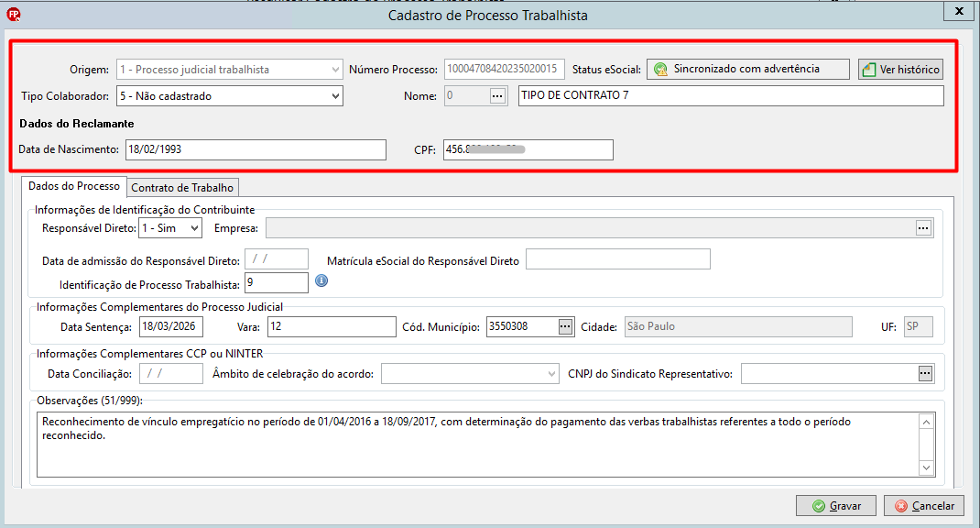
Task: Click Data de admissão do Responsável Direto field
Action: click(x=277, y=259)
